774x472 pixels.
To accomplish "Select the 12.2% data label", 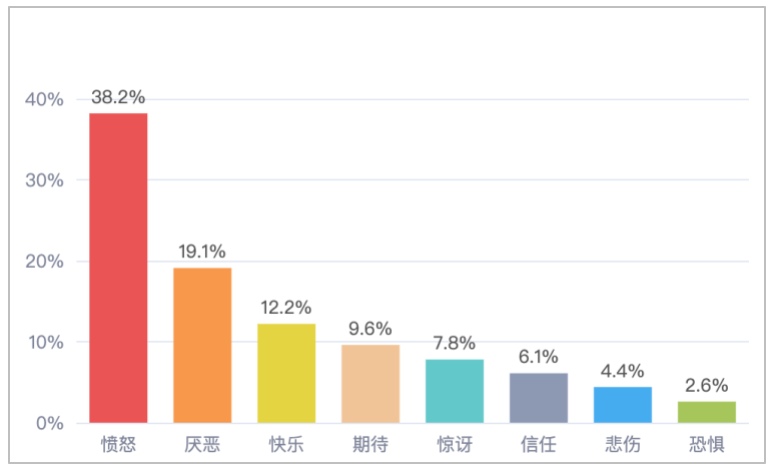I will coord(286,308).
